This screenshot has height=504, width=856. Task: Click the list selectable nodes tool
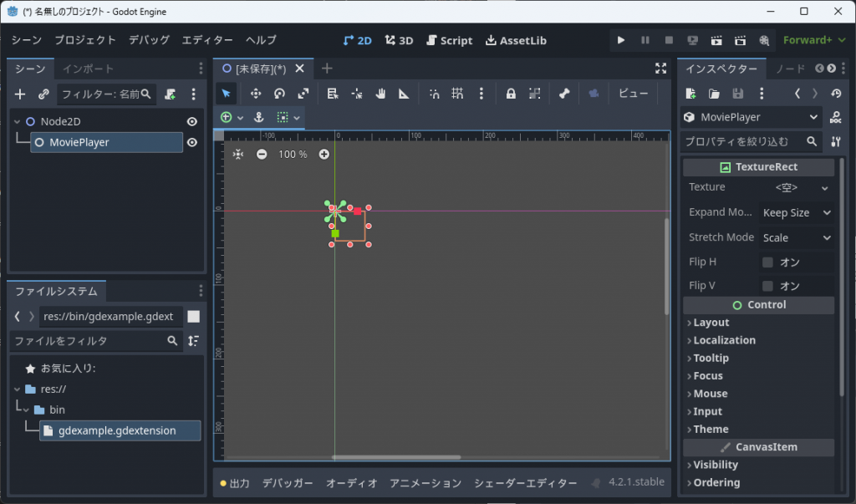coord(333,94)
